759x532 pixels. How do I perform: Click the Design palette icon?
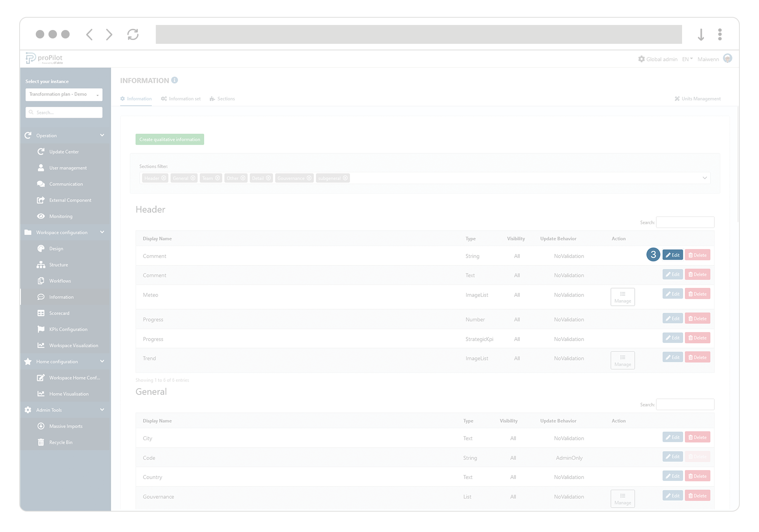(41, 248)
